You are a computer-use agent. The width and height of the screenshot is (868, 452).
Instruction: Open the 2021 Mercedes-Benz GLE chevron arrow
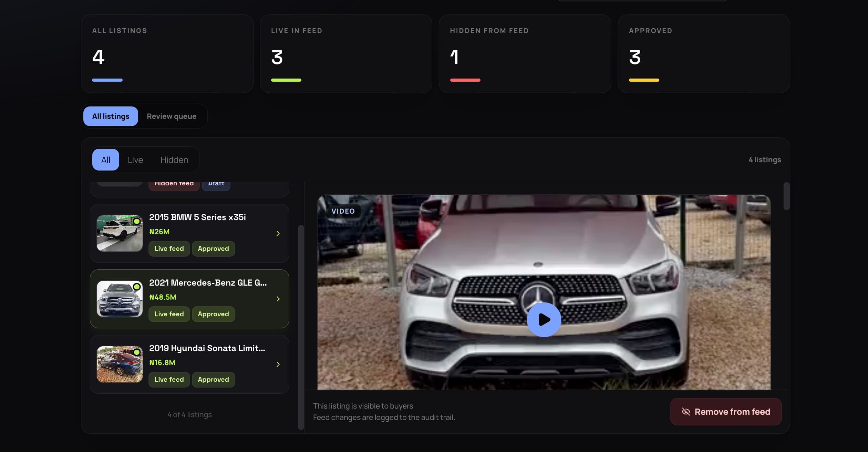[x=278, y=299]
